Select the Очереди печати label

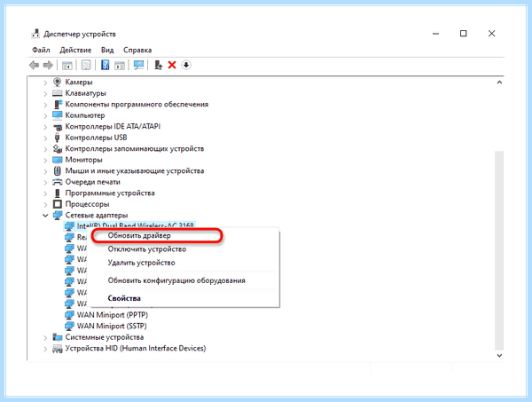[x=92, y=182]
